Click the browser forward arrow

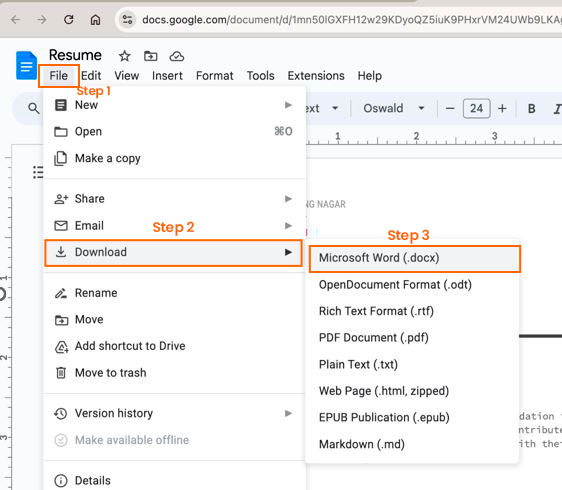tap(42, 19)
